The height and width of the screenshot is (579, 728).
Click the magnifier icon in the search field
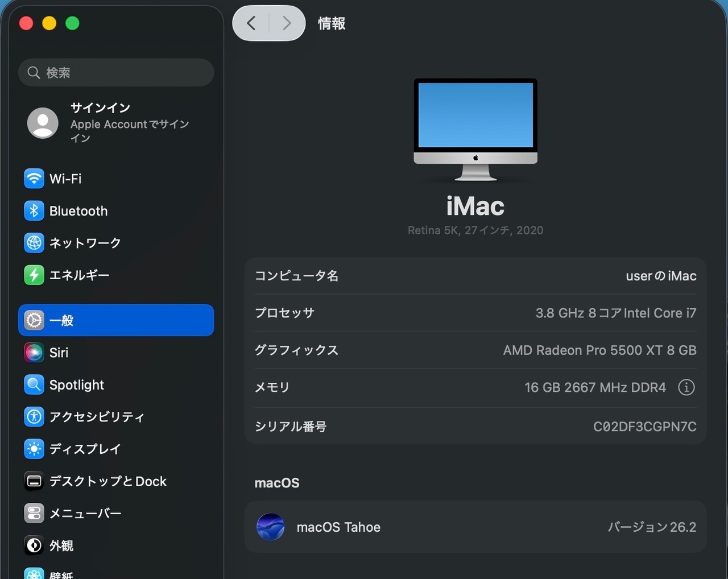click(34, 72)
